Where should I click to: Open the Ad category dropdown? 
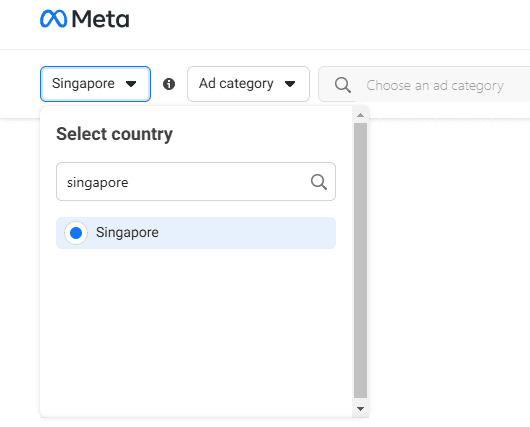pyautogui.click(x=248, y=84)
